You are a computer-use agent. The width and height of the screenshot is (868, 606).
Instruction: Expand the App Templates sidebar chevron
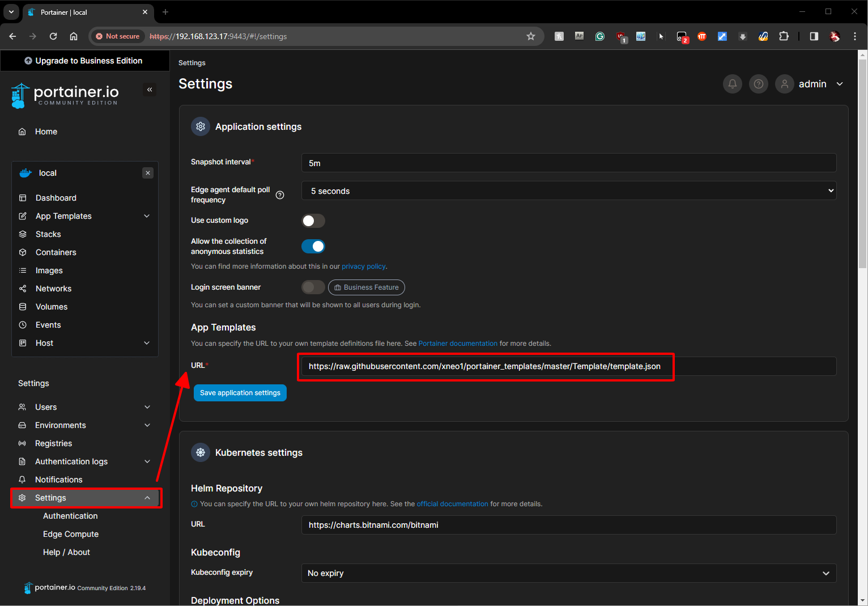click(x=147, y=216)
